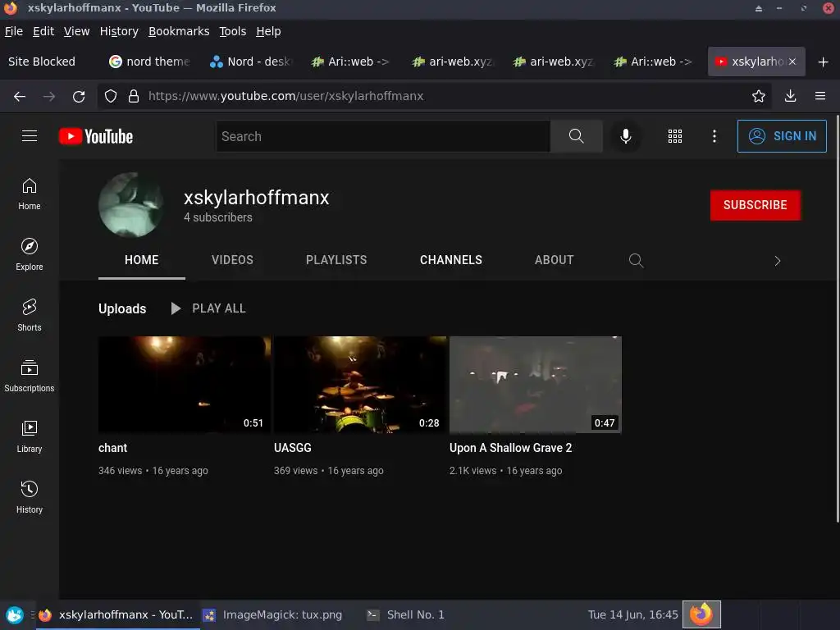Reload the page in Firefox
Image resolution: width=840 pixels, height=630 pixels.
tap(79, 97)
